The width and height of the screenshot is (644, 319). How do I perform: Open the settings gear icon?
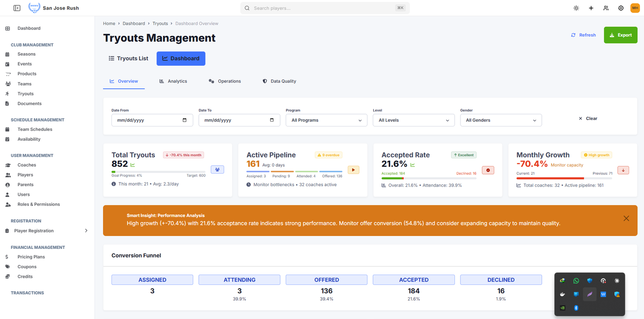click(x=621, y=8)
